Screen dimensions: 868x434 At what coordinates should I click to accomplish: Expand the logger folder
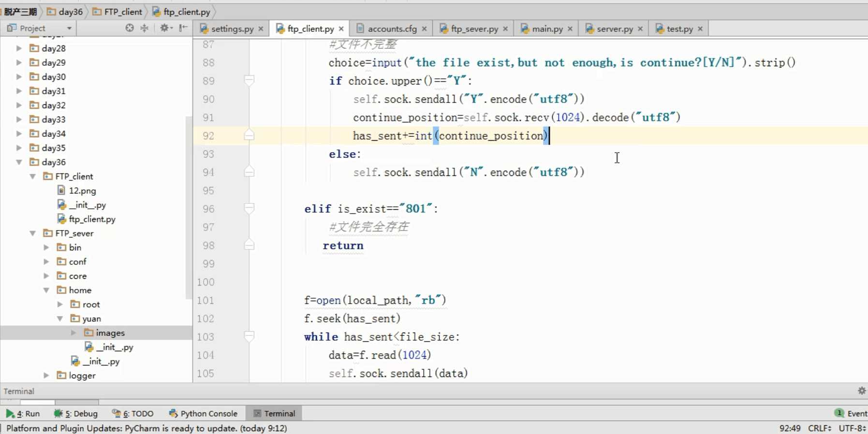(46, 375)
